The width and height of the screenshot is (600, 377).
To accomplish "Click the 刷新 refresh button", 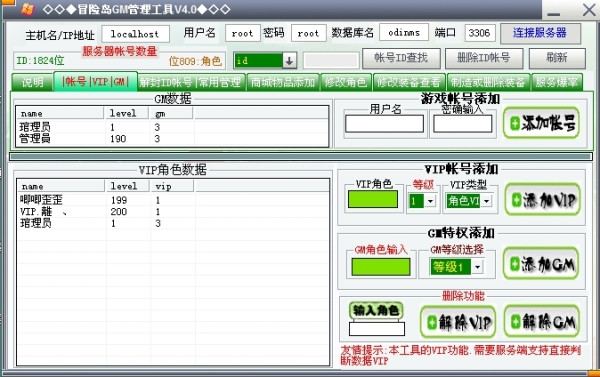I will [x=557, y=58].
